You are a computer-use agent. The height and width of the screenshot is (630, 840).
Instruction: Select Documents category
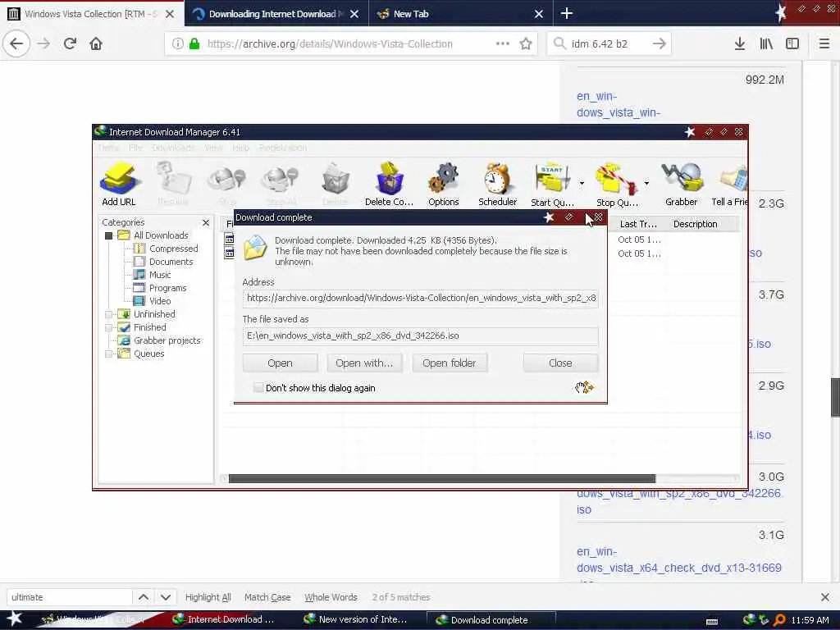point(171,262)
